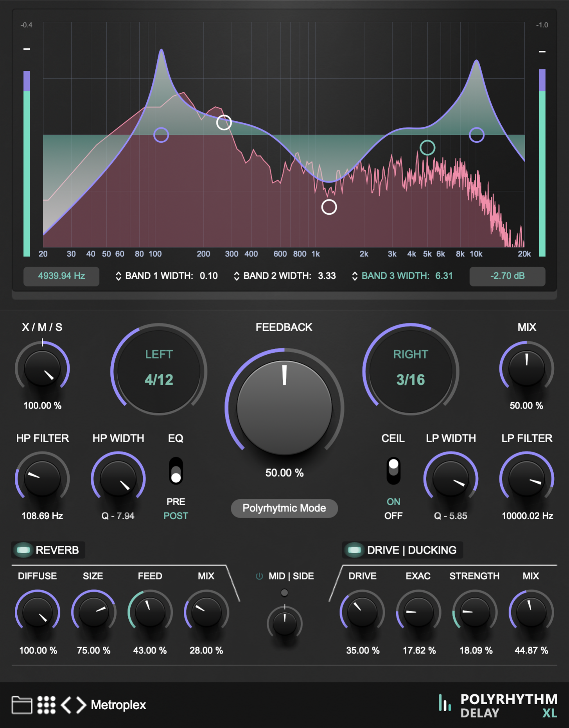Click the 43.00 % reverb feed value
569x728 pixels.
click(x=150, y=651)
